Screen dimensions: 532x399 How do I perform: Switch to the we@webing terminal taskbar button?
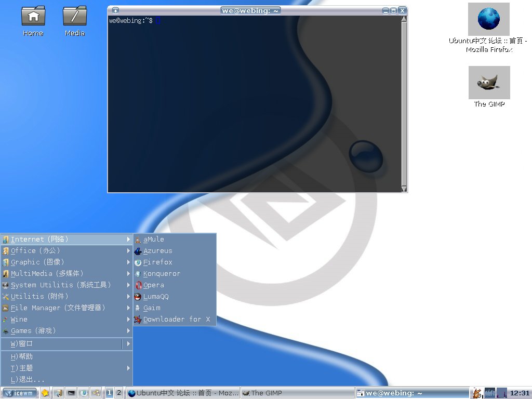411,393
